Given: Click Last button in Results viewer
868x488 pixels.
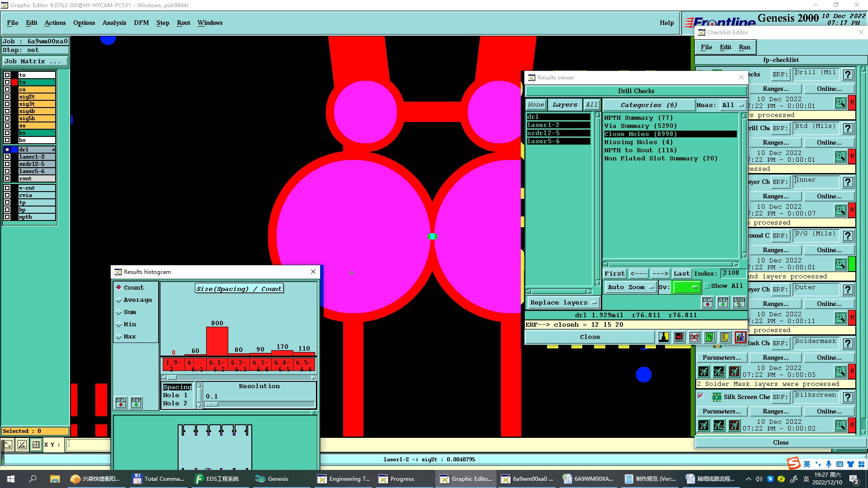Looking at the screenshot, I should tap(681, 273).
